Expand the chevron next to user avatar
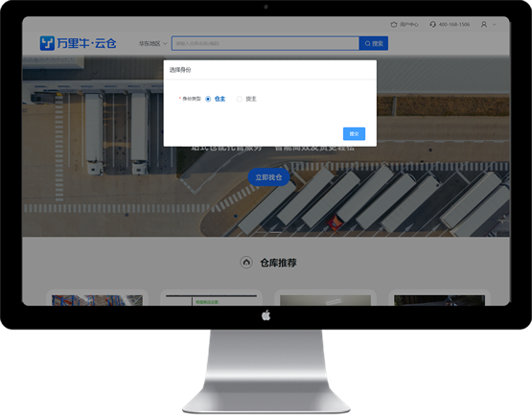This screenshot has height=415, width=532. click(495, 24)
